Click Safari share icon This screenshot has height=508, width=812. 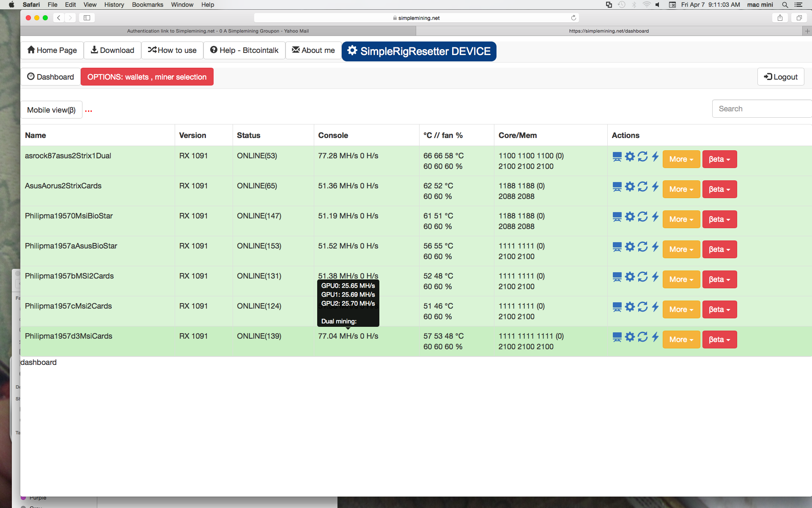(780, 18)
